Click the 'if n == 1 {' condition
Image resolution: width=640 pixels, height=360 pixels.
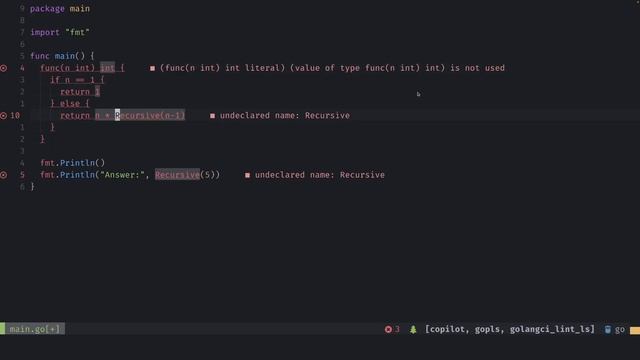click(x=77, y=80)
